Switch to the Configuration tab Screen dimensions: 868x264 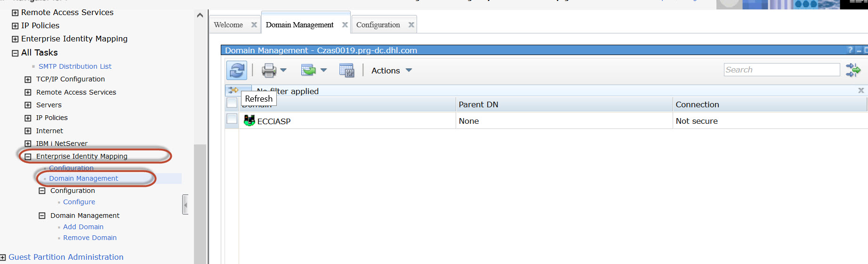(378, 25)
